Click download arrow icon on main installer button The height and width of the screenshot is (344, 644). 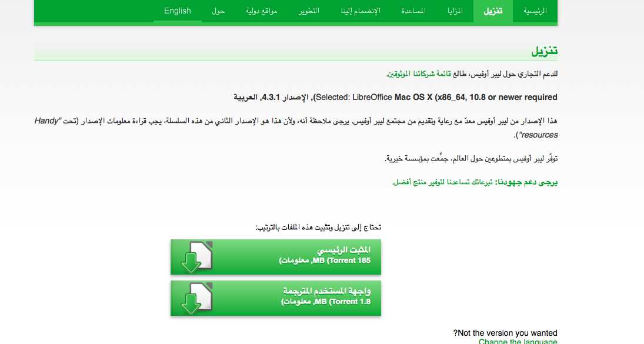[x=197, y=257]
